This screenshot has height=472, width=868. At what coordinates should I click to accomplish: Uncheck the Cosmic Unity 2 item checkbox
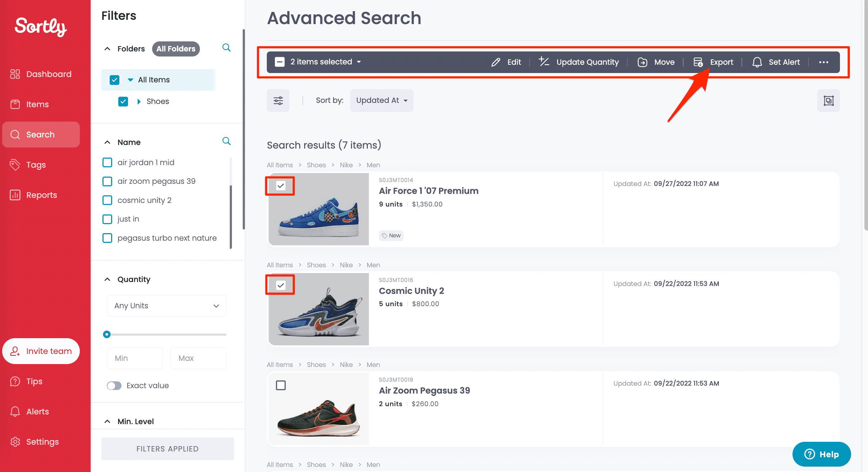[281, 285]
